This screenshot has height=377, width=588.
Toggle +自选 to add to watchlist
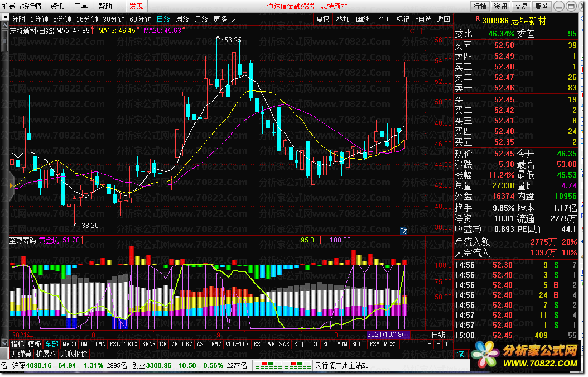coord(423,19)
